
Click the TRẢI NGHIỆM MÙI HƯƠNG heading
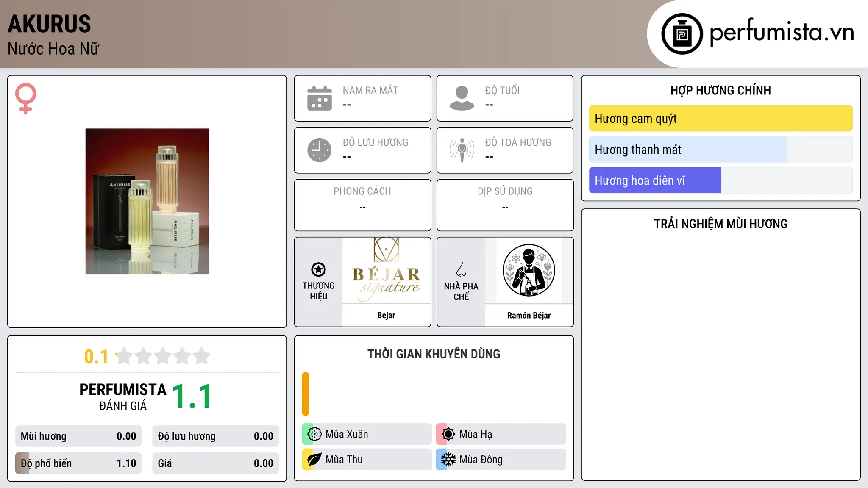(x=721, y=224)
